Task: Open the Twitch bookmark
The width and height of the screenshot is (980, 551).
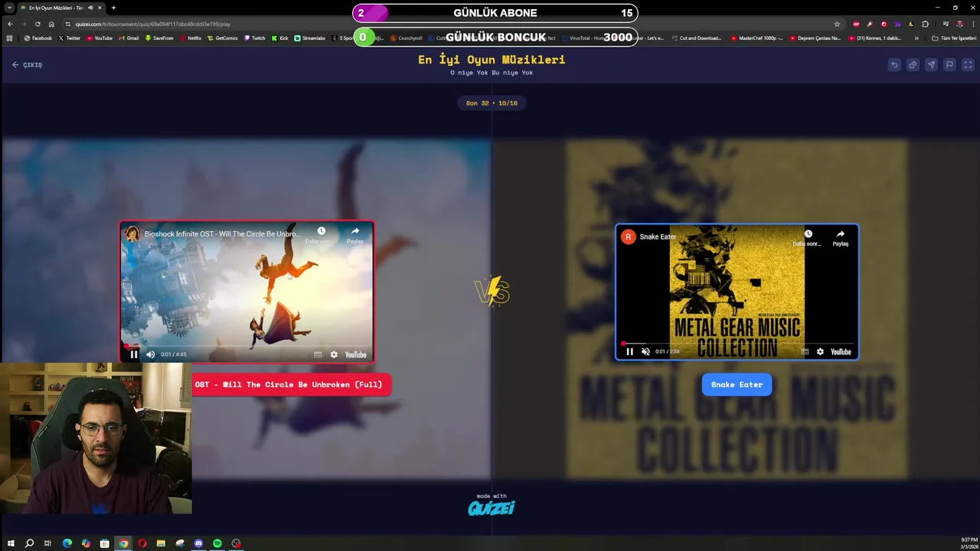Action: tap(255, 38)
